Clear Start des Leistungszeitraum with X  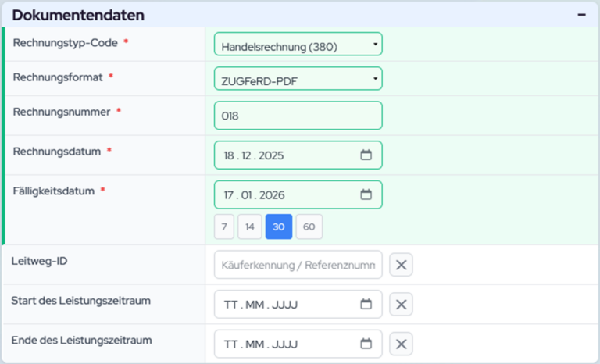401,304
